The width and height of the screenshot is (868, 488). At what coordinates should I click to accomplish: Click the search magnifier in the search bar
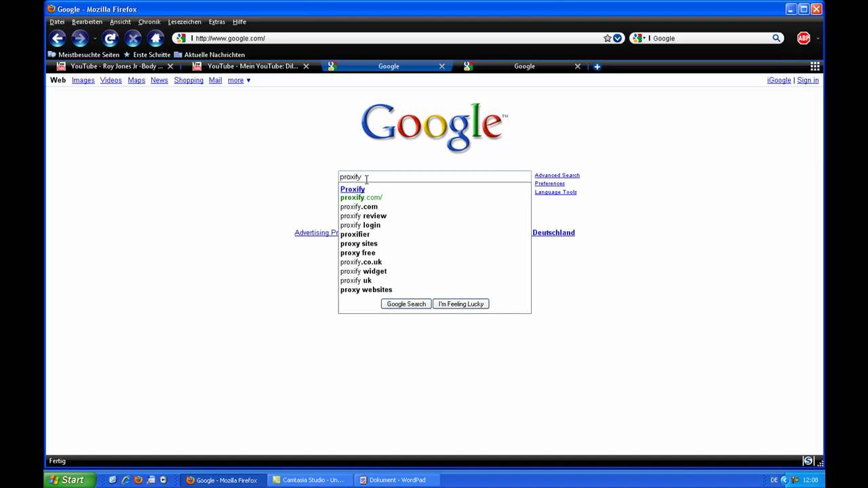click(x=776, y=38)
